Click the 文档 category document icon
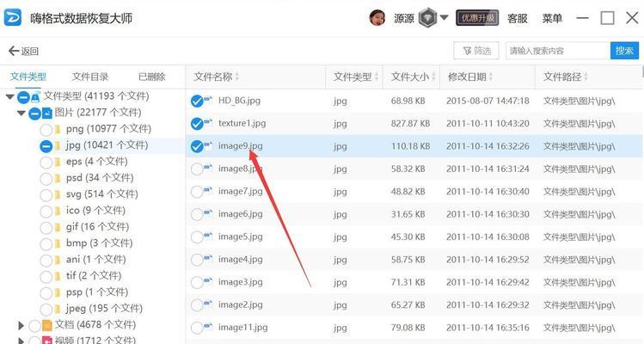The width and height of the screenshot is (644, 344). pos(47,325)
